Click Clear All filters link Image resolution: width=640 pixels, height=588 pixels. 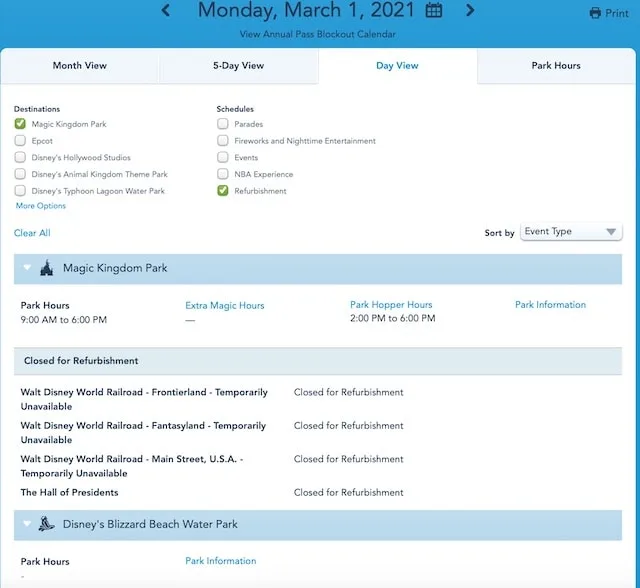(x=32, y=233)
